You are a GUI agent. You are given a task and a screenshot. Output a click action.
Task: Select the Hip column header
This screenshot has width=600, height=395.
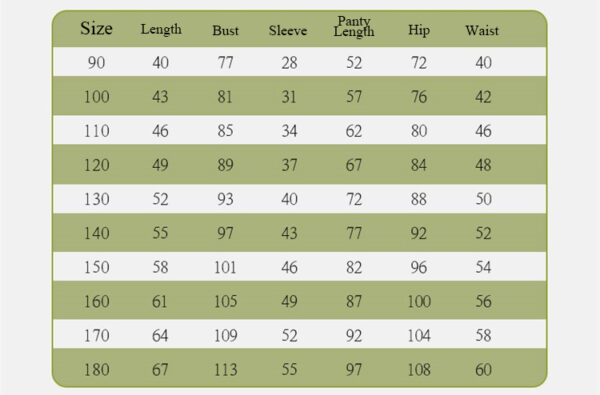tap(419, 30)
